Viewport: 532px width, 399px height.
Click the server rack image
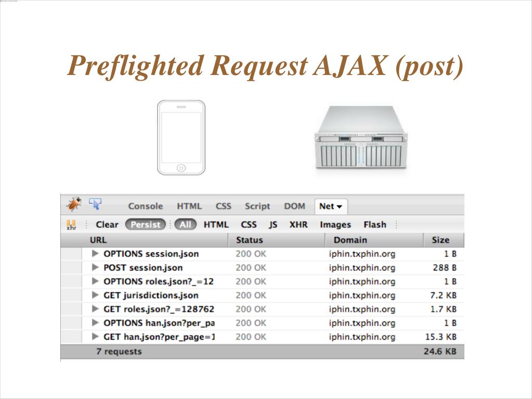(361, 137)
